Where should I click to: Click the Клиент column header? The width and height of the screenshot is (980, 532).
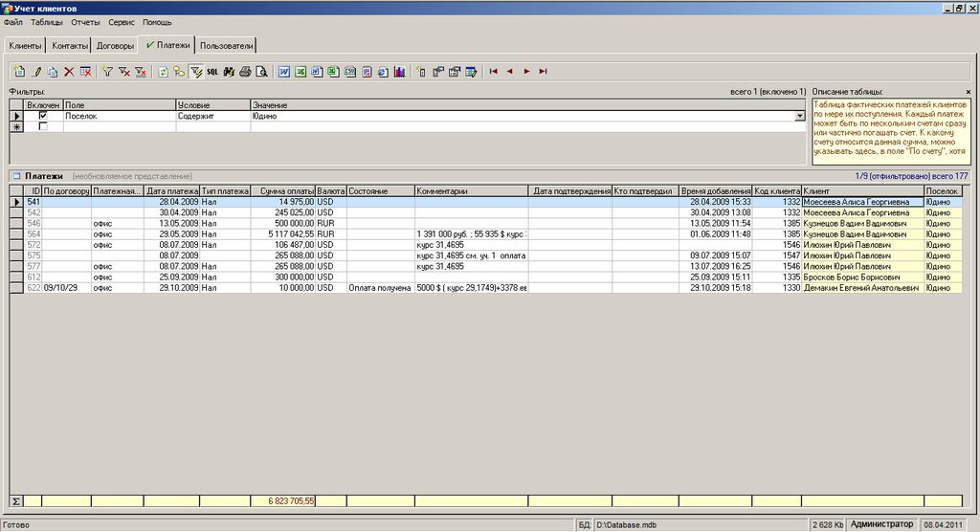[x=861, y=191]
